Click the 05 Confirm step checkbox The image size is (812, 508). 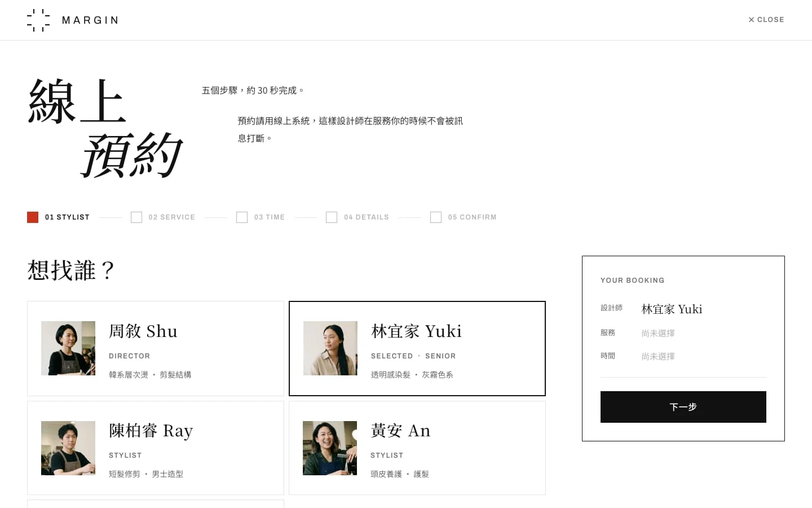pos(436,217)
